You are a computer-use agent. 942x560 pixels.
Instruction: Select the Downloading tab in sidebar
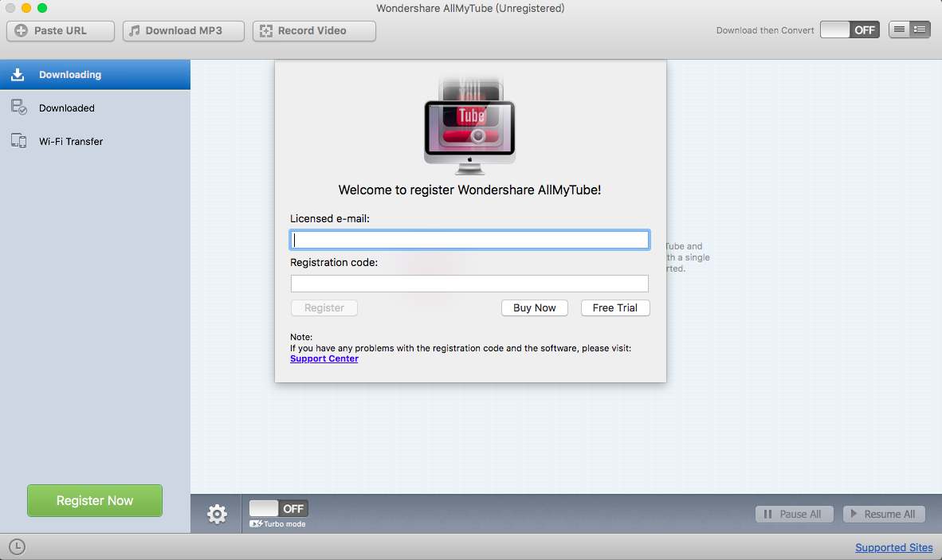coord(95,74)
